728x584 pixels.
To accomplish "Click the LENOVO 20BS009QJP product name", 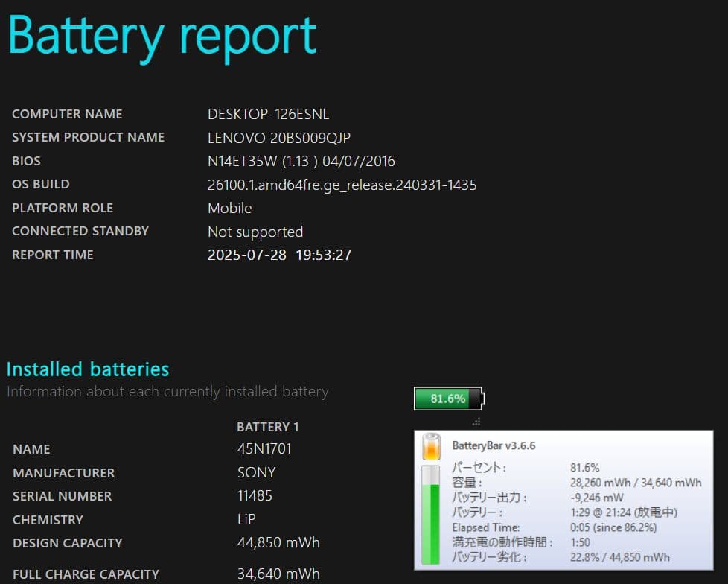I will 278,138.
